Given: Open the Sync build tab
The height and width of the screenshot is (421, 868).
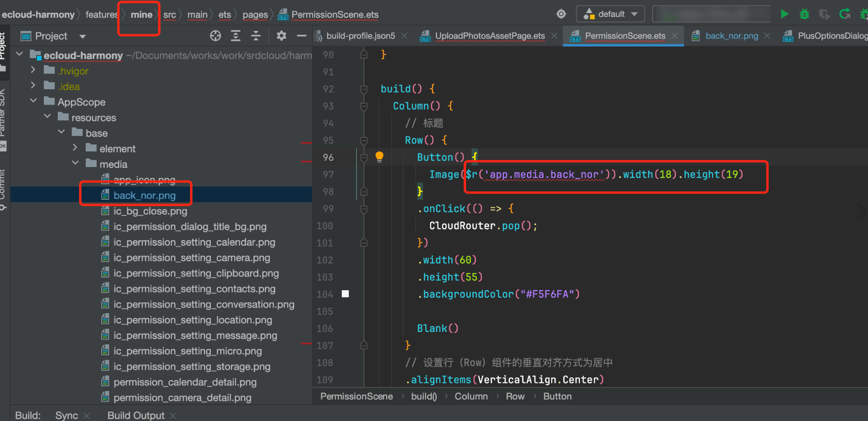Looking at the screenshot, I should 67,415.
